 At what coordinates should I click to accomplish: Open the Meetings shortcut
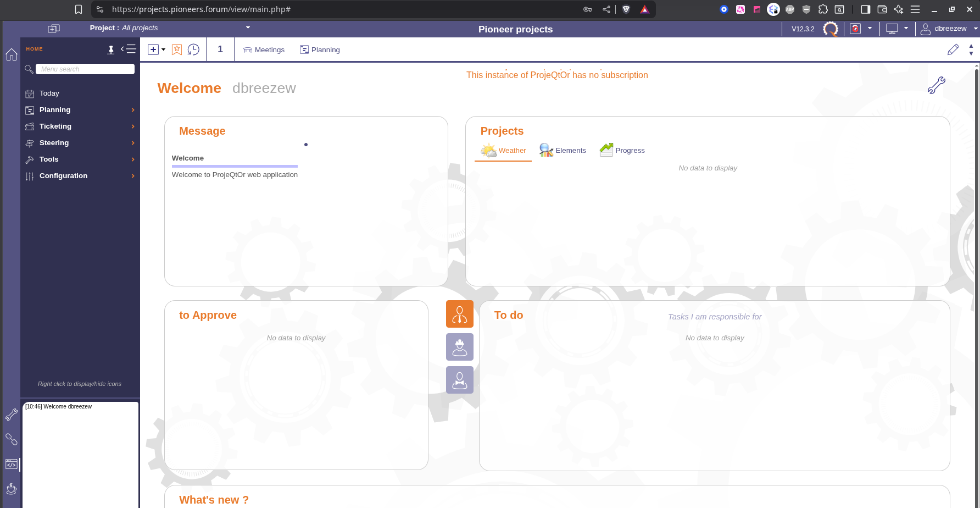tap(264, 49)
